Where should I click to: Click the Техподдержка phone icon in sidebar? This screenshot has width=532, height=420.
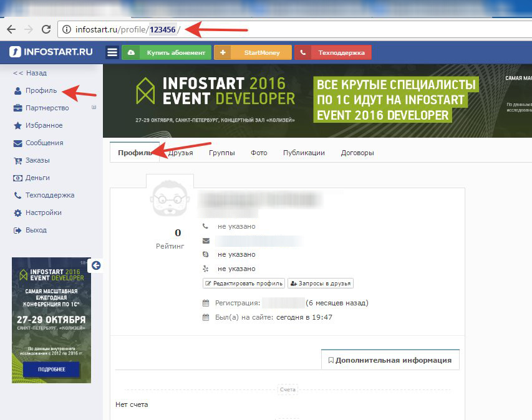[17, 196]
